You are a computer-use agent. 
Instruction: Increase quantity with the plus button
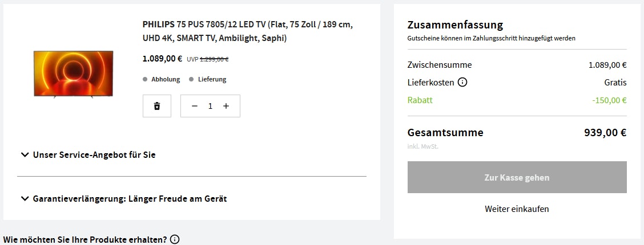coord(226,106)
